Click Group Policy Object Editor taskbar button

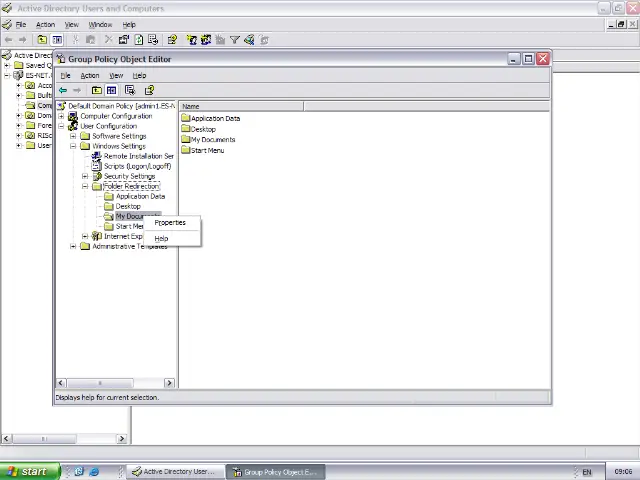(x=276, y=472)
